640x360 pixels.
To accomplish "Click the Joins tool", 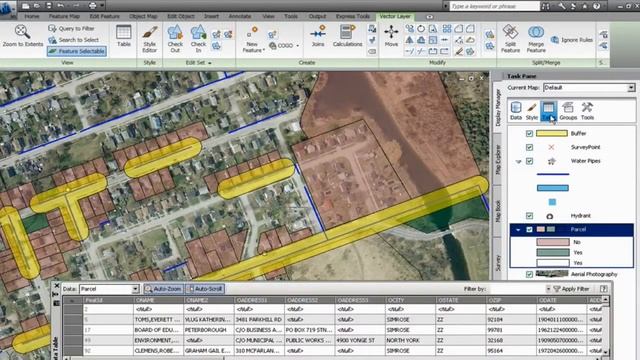I will 318,36.
